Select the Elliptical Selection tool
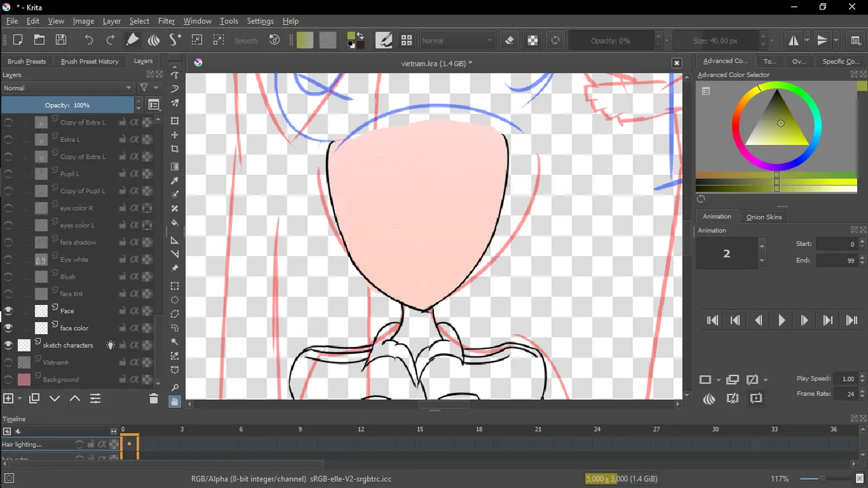868x488 pixels. pos(175,300)
